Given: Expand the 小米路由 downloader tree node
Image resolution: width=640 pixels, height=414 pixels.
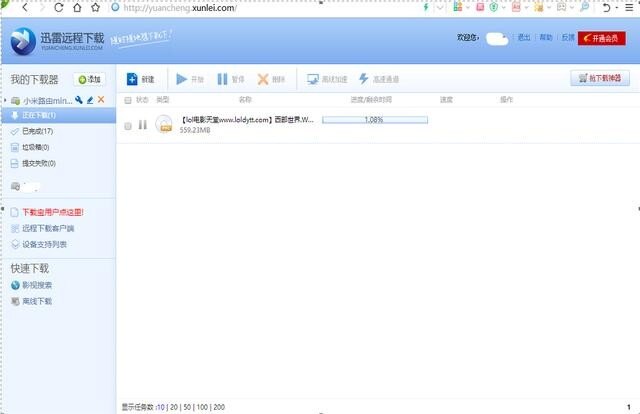Looking at the screenshot, I should pos(4,101).
